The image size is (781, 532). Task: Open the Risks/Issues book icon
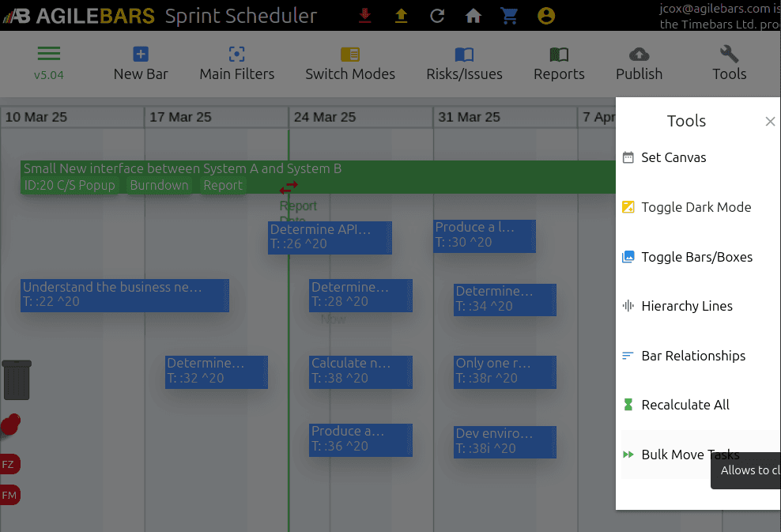pyautogui.click(x=464, y=55)
